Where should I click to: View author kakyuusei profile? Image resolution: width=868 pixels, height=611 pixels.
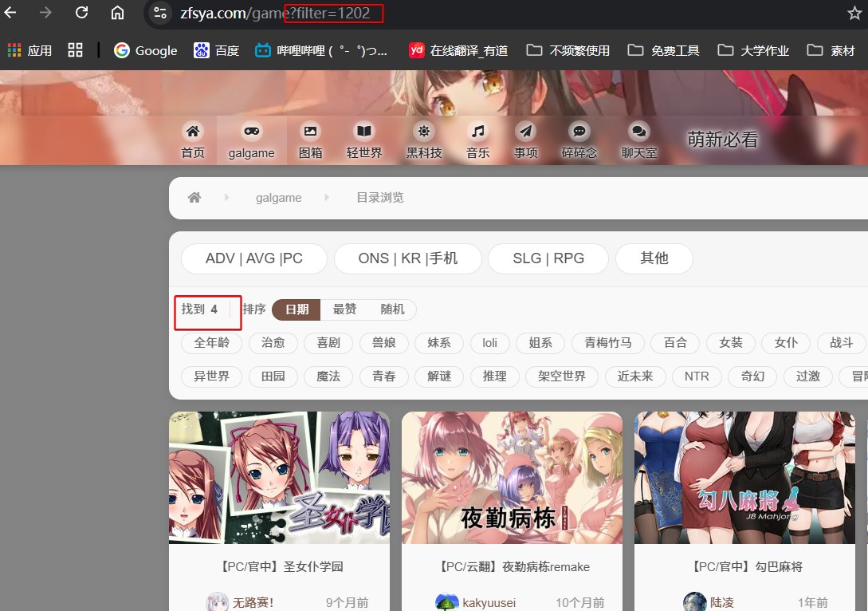coord(476,602)
